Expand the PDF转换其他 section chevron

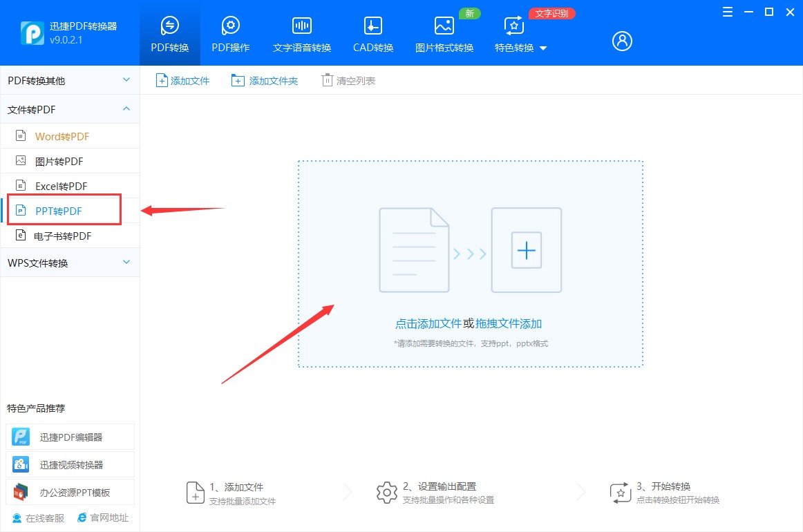126,80
